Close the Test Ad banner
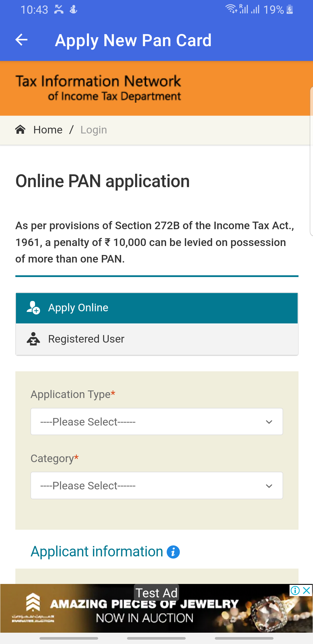313x644 pixels. [x=307, y=590]
